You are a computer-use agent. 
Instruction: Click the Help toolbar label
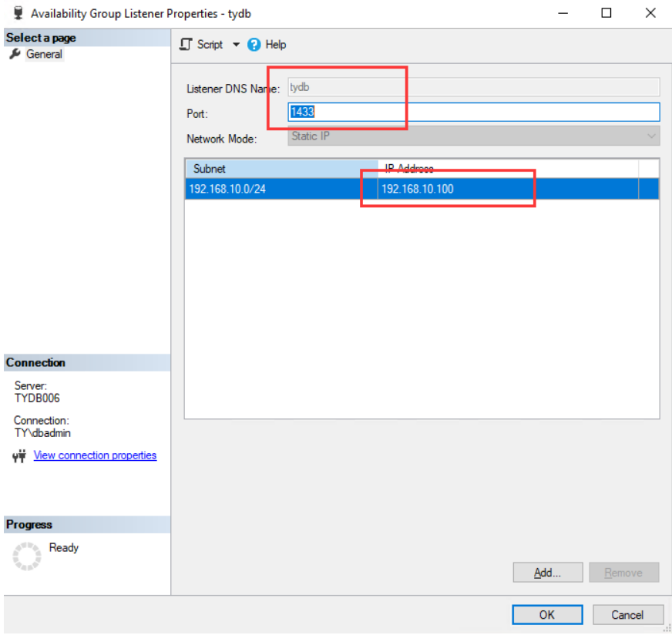point(276,44)
